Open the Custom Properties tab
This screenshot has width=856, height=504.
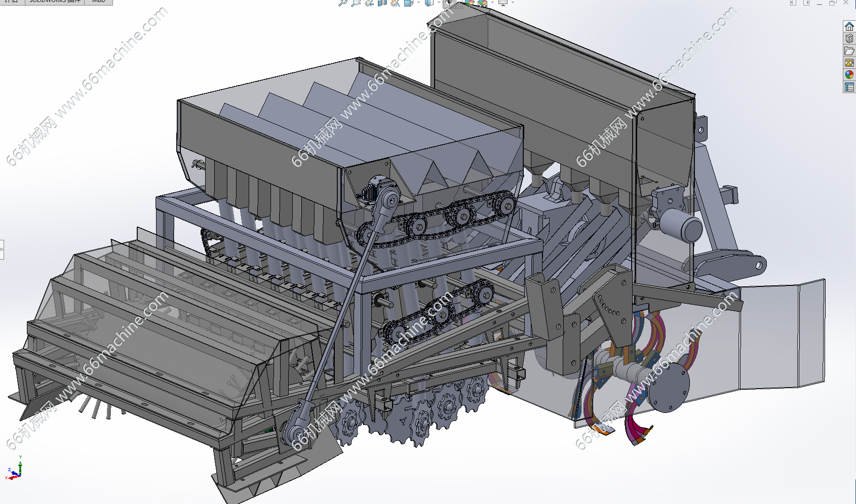point(849,88)
